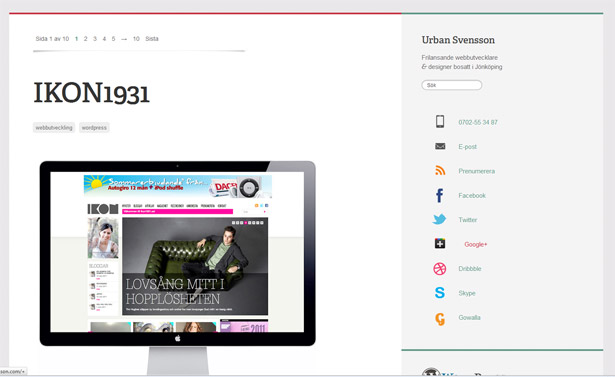The height and width of the screenshot is (377, 615).
Task: Open the IKON1931 monitor mockup image
Action: pos(177,267)
